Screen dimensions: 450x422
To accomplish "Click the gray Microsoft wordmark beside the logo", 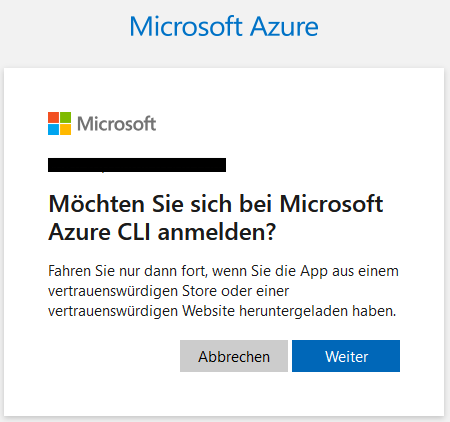I will pyautogui.click(x=116, y=124).
